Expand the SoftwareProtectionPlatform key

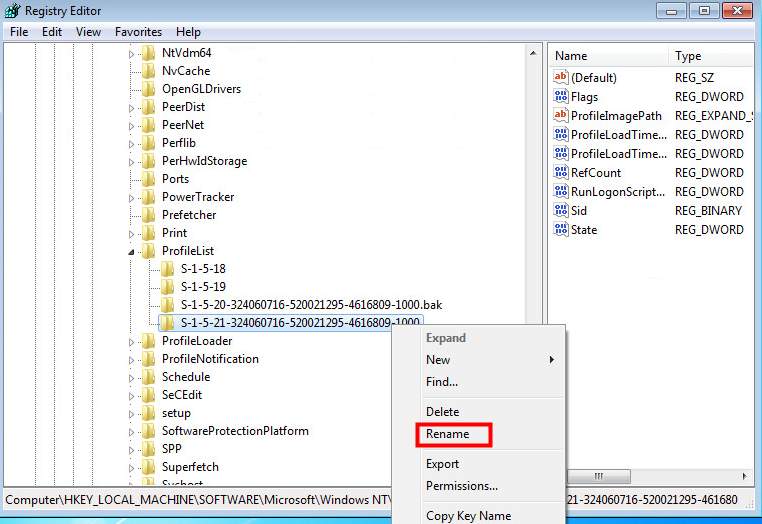point(131,432)
